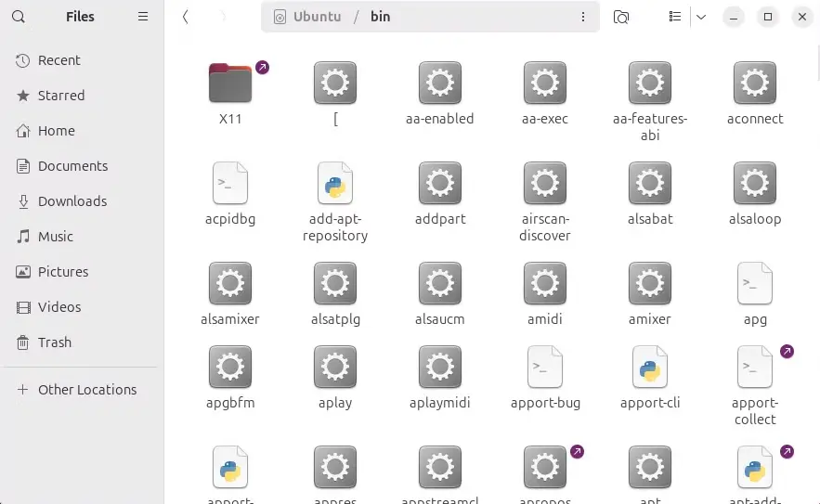820x504 pixels.
Task: Go back with the left arrow
Action: [x=185, y=17]
